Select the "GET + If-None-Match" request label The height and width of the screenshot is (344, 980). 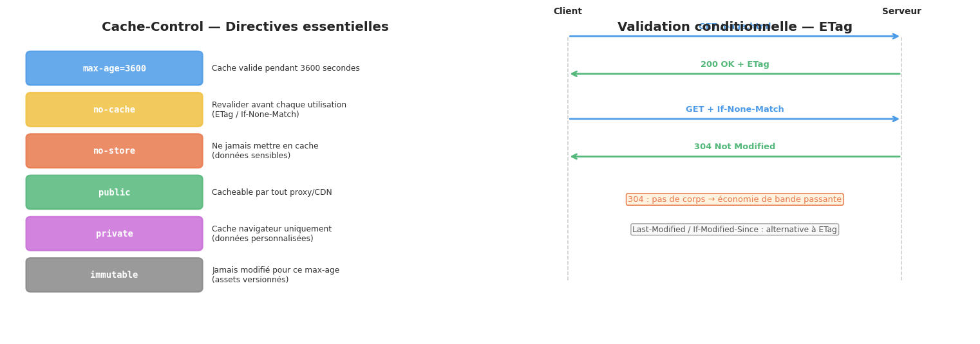tap(735, 109)
